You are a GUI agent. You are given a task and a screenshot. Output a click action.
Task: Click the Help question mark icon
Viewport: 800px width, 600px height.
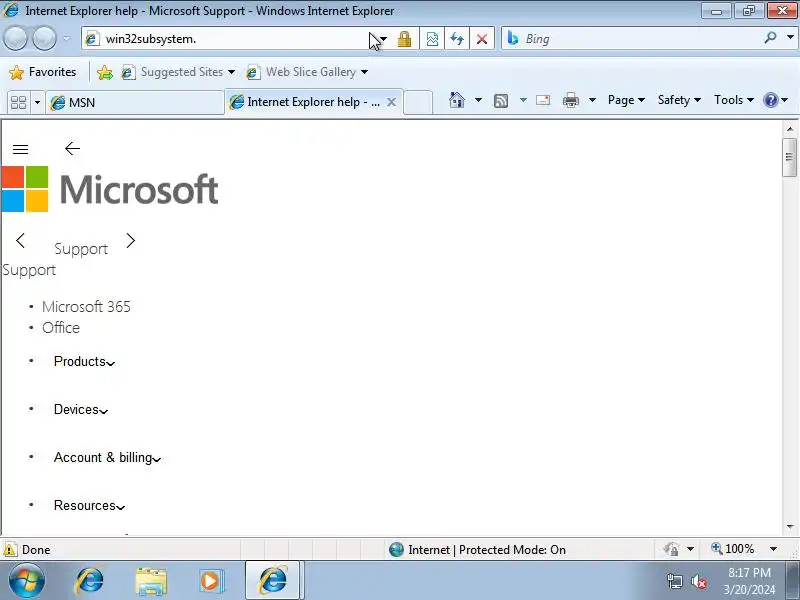pyautogui.click(x=771, y=100)
